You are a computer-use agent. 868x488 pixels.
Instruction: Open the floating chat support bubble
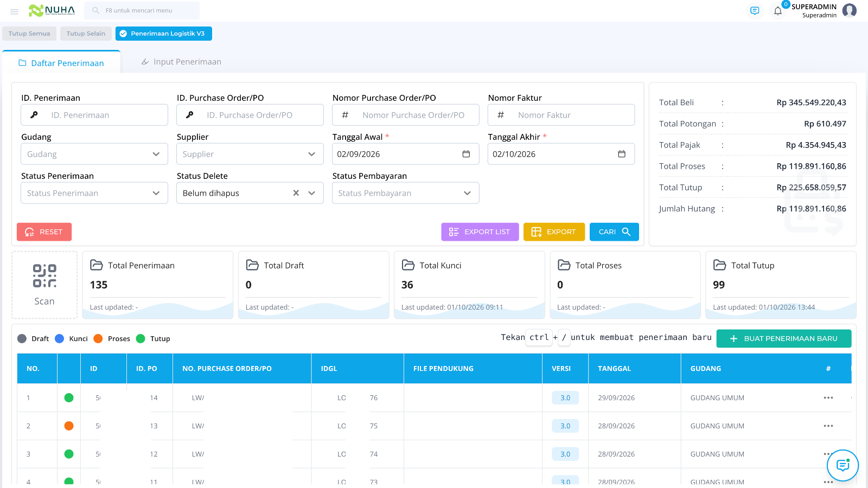(x=843, y=465)
